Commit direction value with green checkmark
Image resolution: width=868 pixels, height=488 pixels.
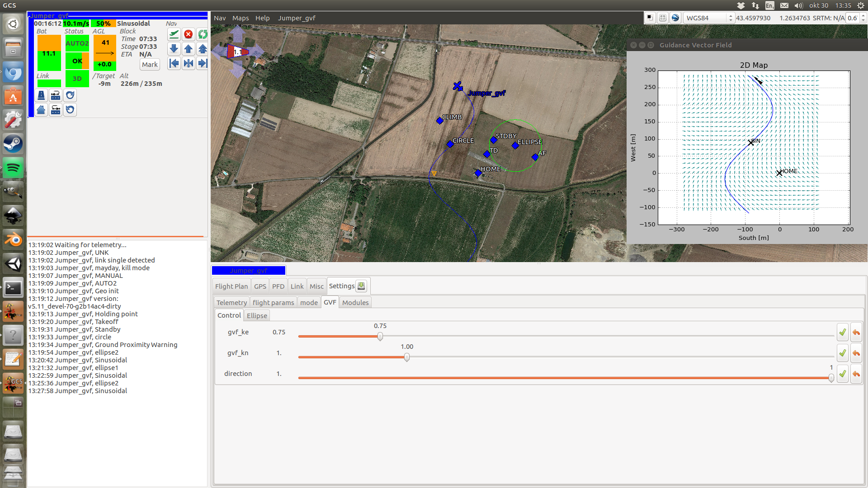click(843, 374)
